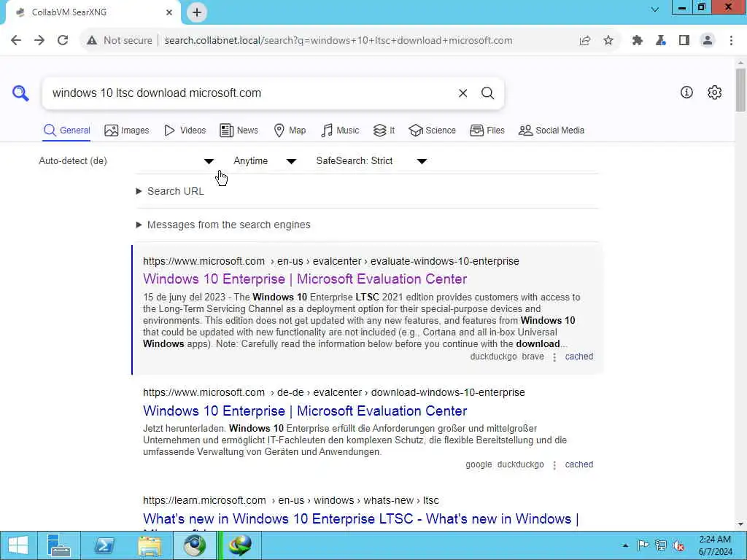Clear the search query with X

(462, 93)
